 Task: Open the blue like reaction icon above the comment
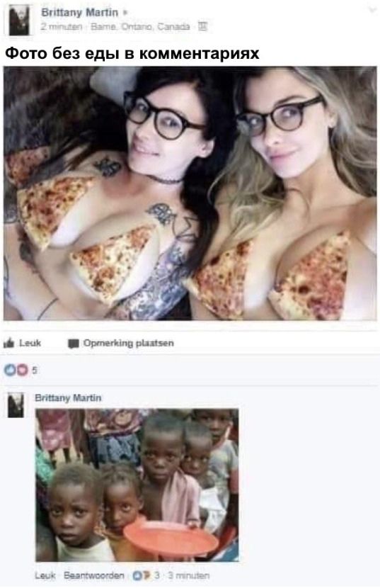coord(9,371)
